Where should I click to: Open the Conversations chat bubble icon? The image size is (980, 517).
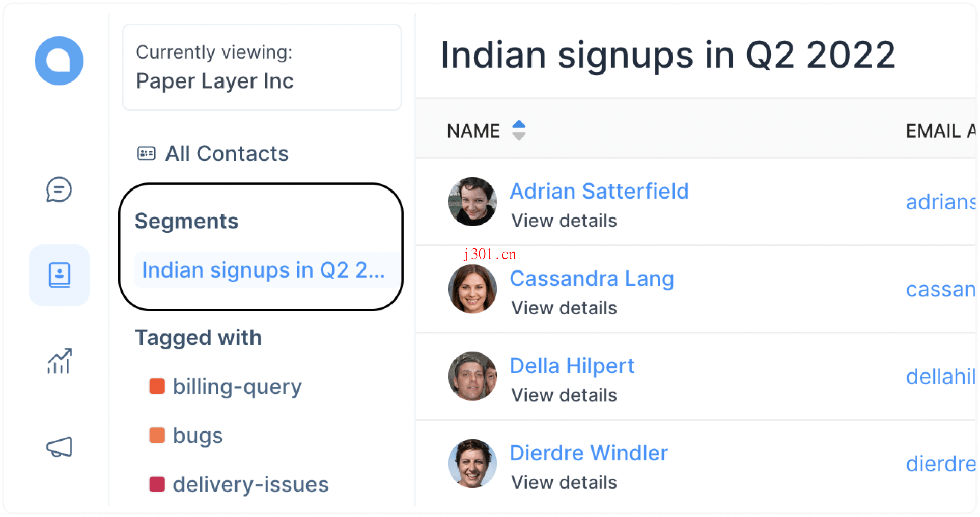[59, 189]
